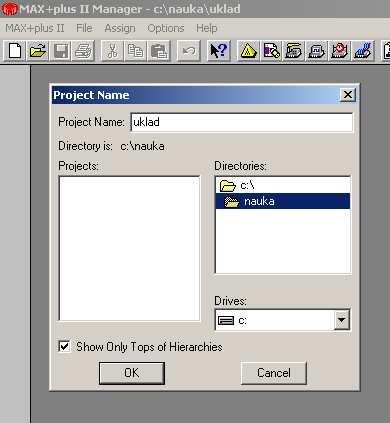390x423 pixels.
Task: Open the MAX+plus II menu
Action: (x=35, y=28)
